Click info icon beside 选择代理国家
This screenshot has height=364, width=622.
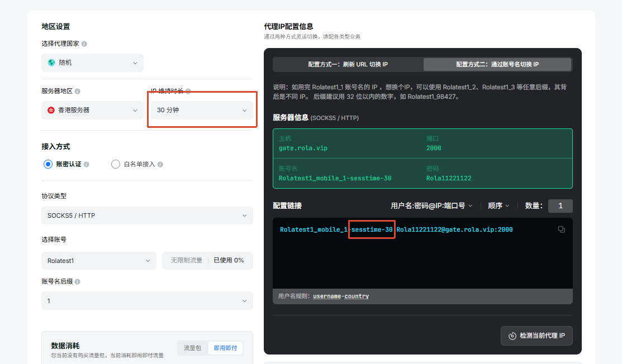pos(84,44)
